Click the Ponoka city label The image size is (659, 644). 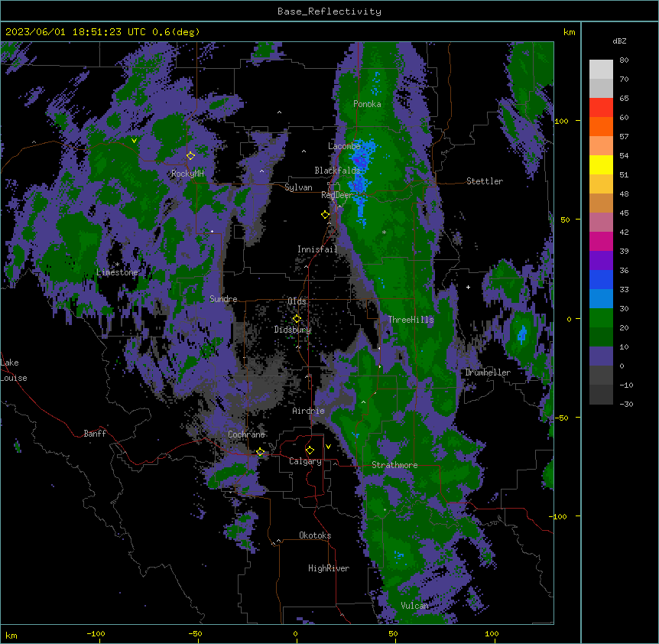pos(367,104)
